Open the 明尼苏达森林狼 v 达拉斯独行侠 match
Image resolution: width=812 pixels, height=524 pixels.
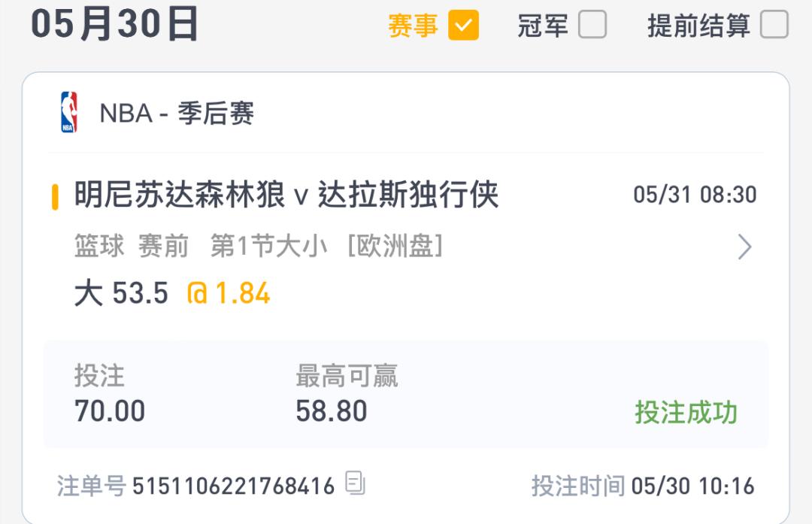[x=286, y=195]
